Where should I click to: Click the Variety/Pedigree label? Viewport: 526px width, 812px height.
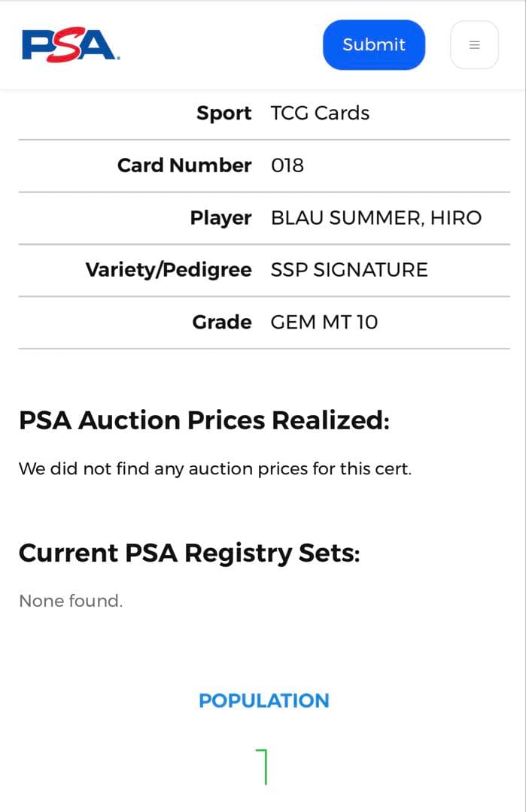[169, 270]
